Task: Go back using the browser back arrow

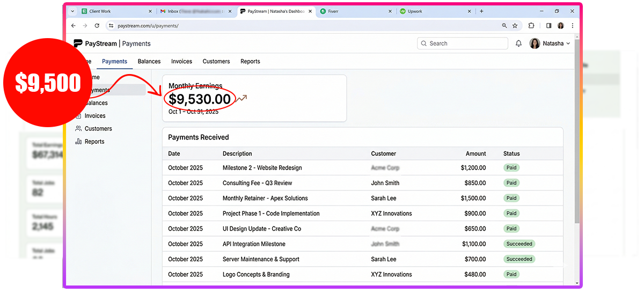Action: pos(73,26)
